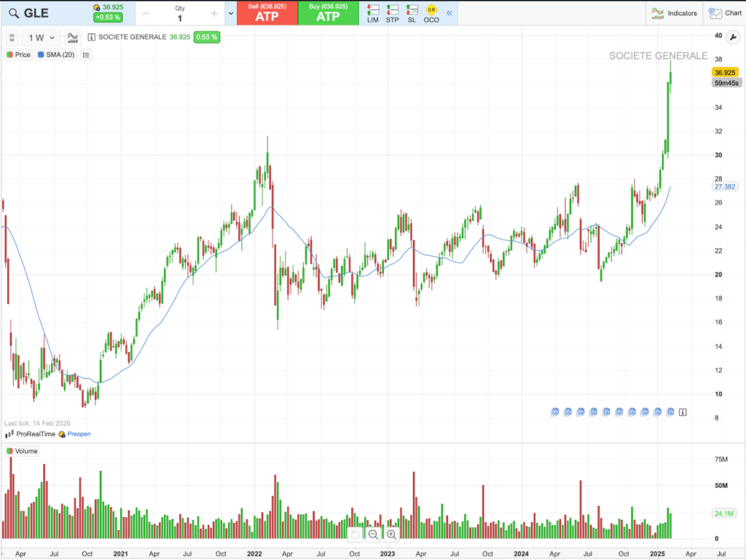Click the SOCIETE GENERALE name in chart header
746x560 pixels.
point(133,37)
